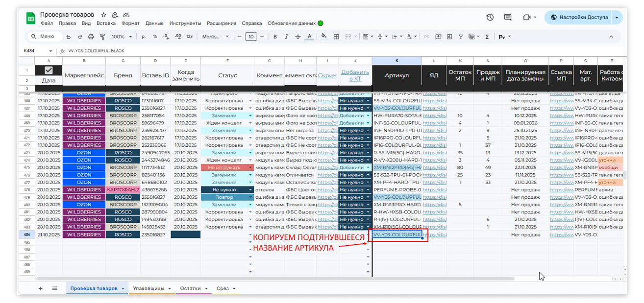Open version history clock icon
The image size is (644, 303).
pyautogui.click(x=490, y=17)
